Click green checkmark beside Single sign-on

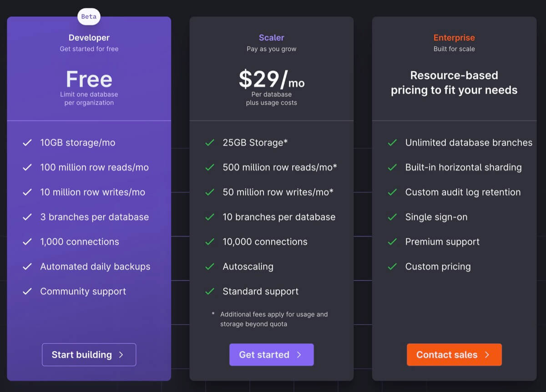[392, 217]
